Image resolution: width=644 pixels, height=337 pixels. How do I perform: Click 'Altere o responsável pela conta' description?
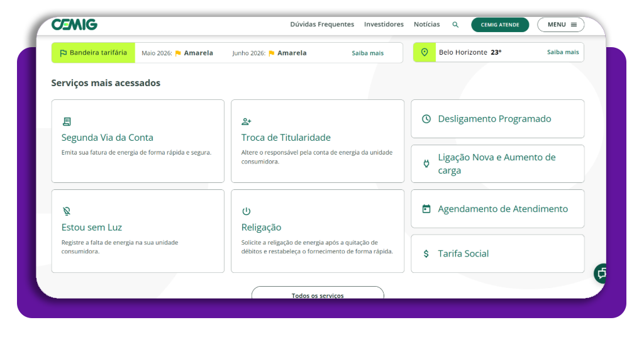click(317, 157)
